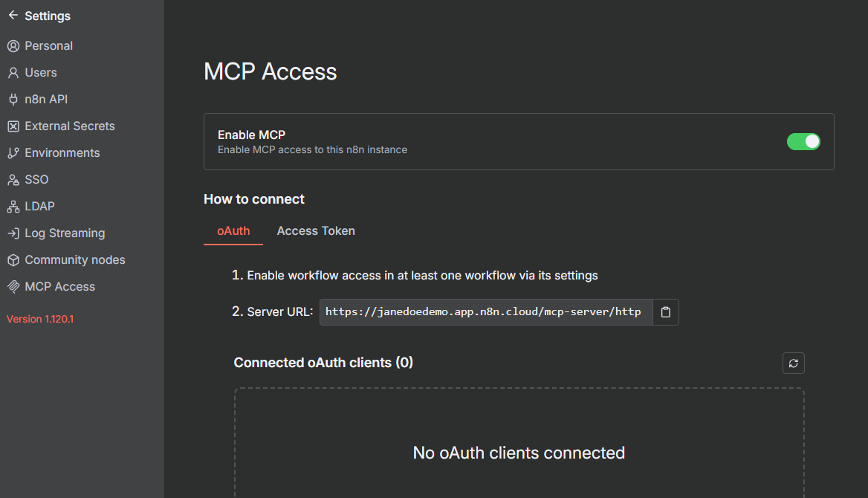The image size is (868, 498).
Task: Open the SSO configuration page
Action: pyautogui.click(x=35, y=179)
